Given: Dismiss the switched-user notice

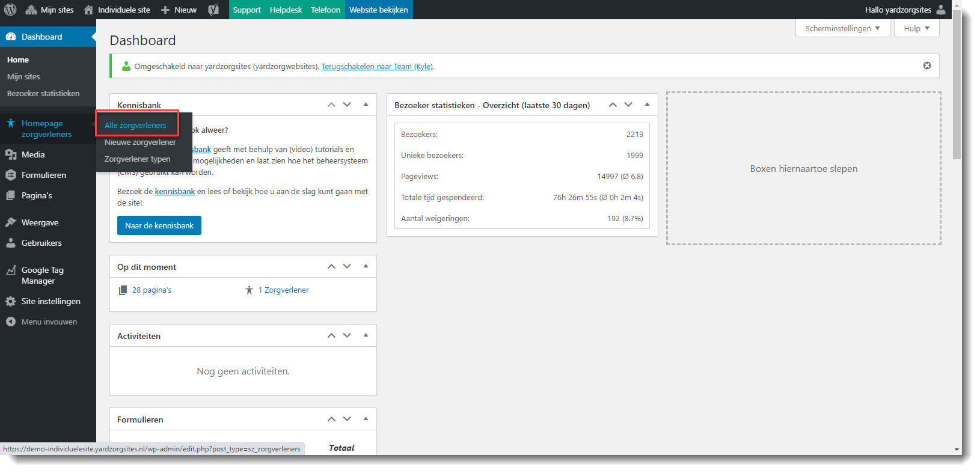Looking at the screenshot, I should [927, 66].
